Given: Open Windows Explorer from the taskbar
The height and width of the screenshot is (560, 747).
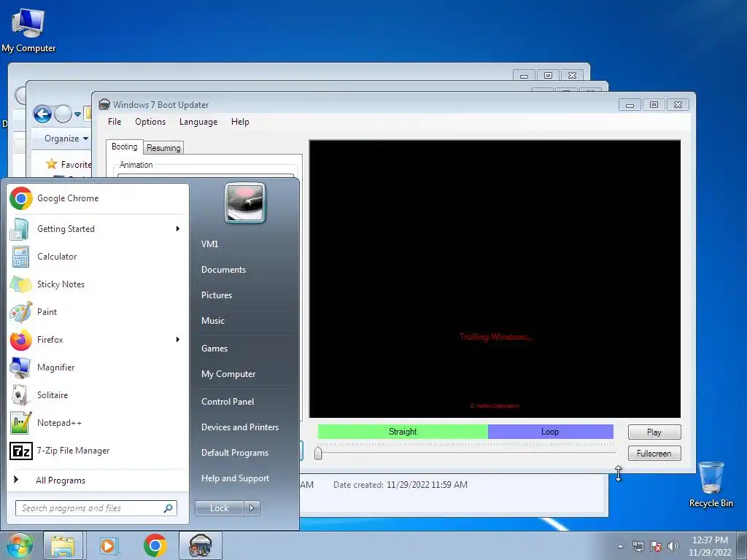Looking at the screenshot, I should point(63,545).
